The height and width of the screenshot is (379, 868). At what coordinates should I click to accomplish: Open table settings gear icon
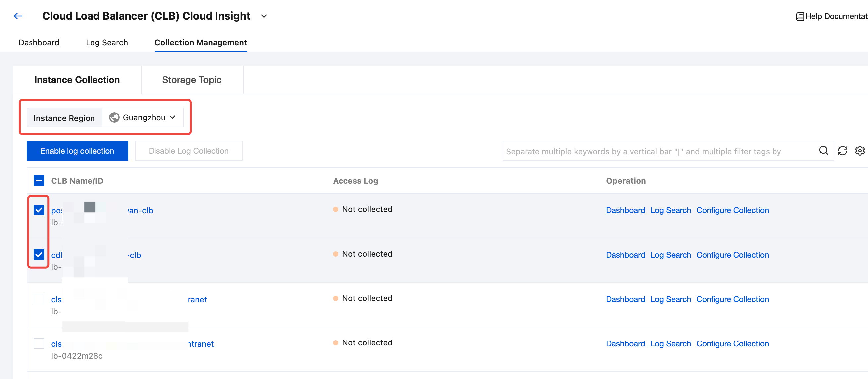coord(860,151)
